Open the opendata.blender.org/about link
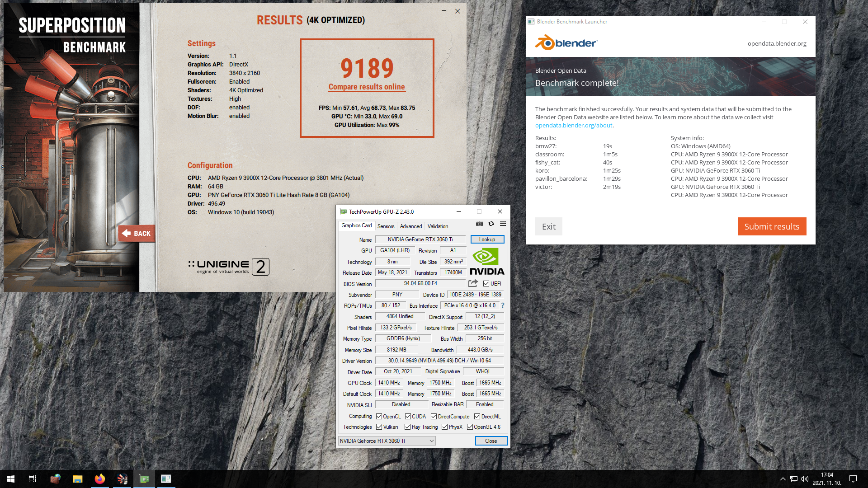This screenshot has height=488, width=868. tap(574, 125)
